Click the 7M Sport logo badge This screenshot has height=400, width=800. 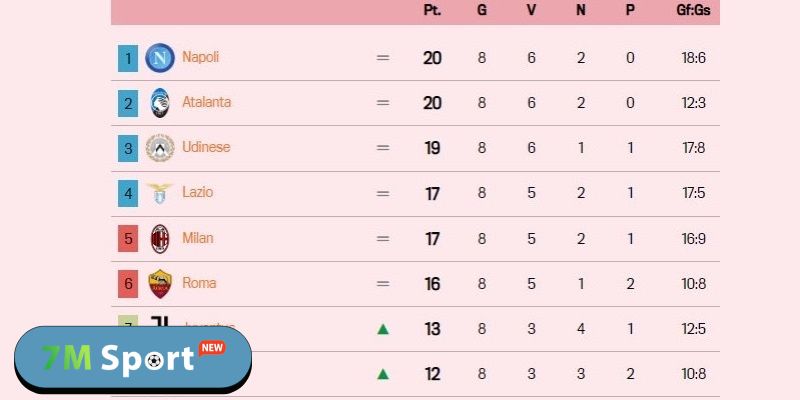[x=133, y=359]
